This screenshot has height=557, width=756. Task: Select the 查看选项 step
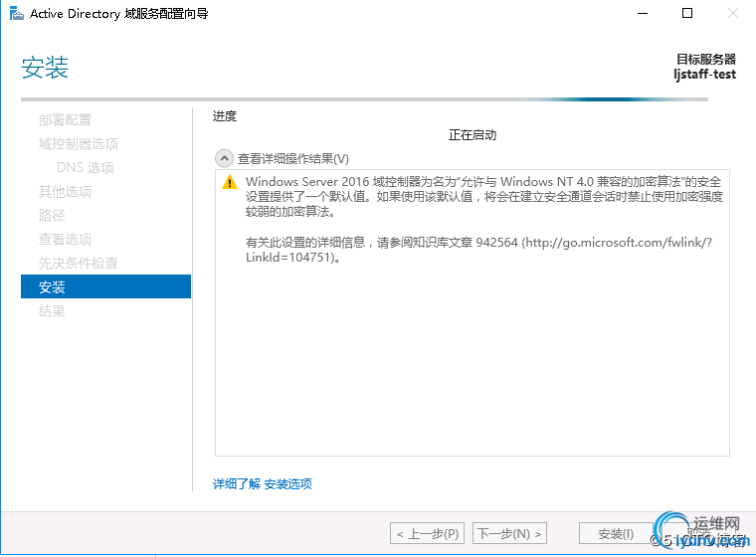[65, 239]
